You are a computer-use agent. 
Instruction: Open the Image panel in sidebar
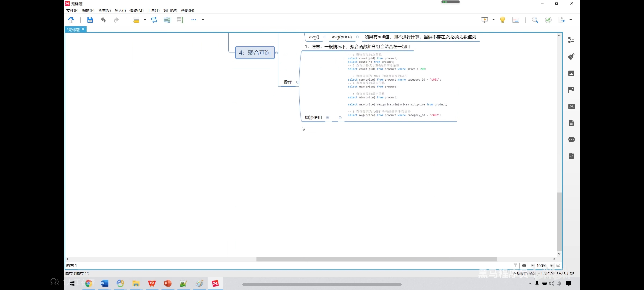pos(571,73)
